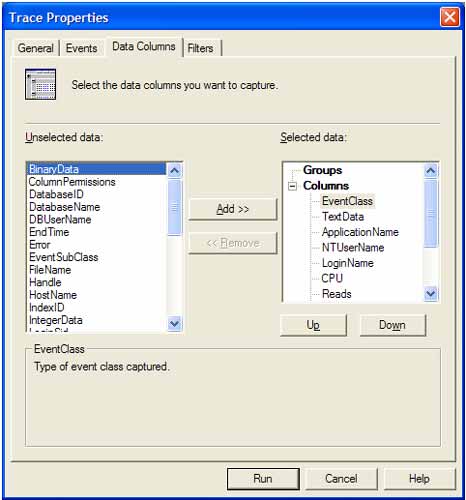The height and width of the screenshot is (500, 466).
Task: Click selected data scroll up arrow
Action: point(431,171)
